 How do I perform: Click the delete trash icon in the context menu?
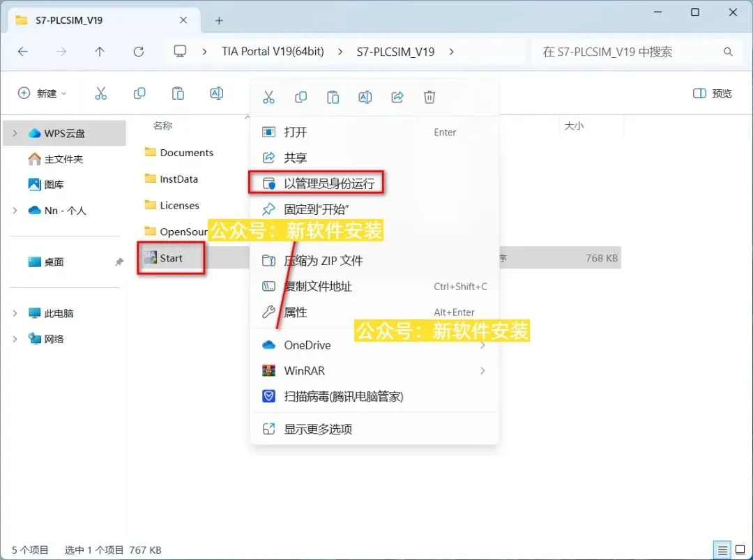click(x=429, y=98)
